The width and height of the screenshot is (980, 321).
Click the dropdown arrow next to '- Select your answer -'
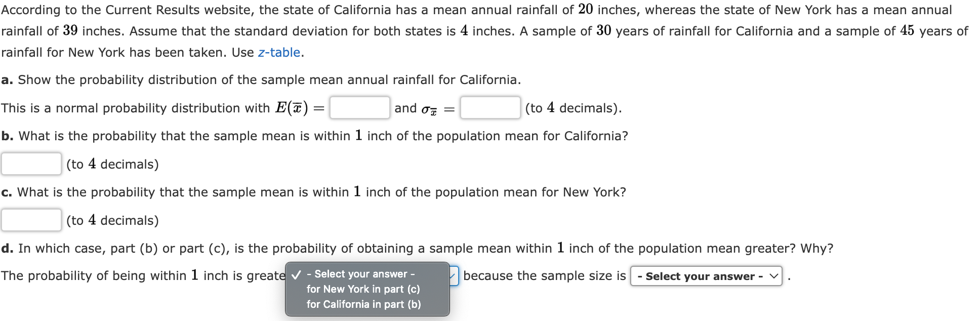[x=774, y=276]
